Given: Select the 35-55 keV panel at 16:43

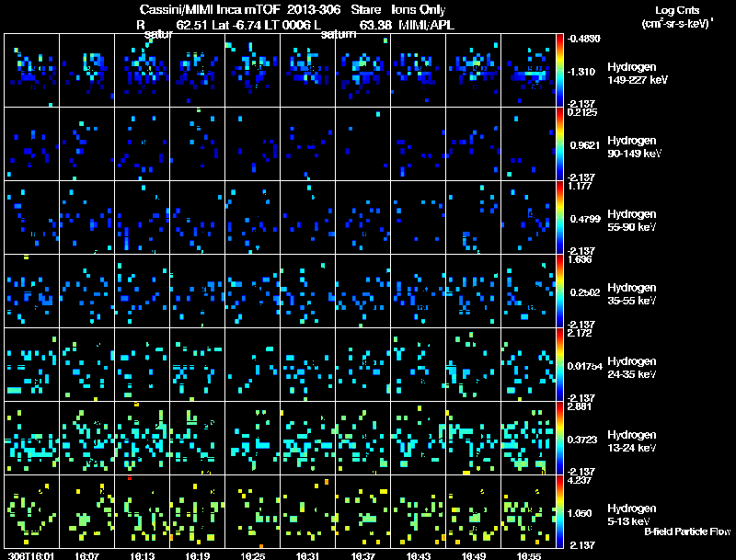Looking at the screenshot, I should 419,291.
